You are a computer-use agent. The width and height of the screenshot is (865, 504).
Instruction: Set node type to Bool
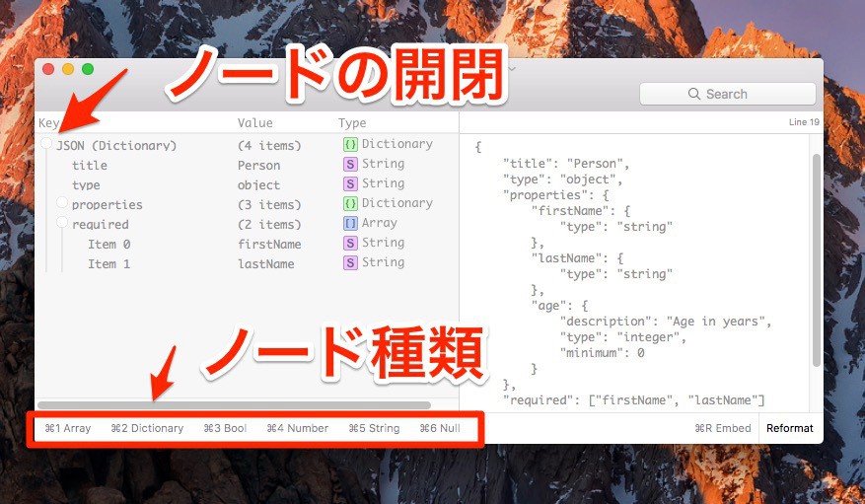225,428
